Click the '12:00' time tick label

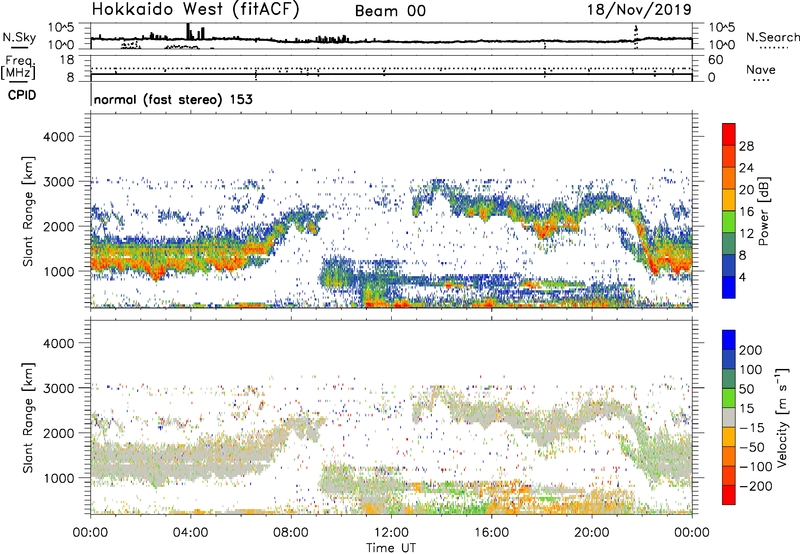click(x=391, y=533)
